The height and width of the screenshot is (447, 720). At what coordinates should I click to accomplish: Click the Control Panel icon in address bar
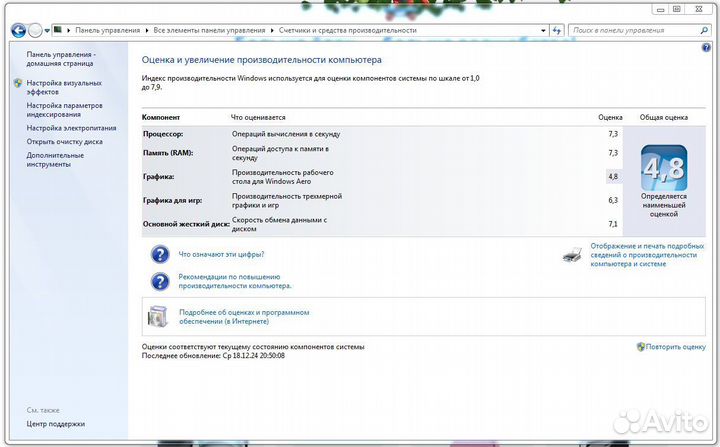(x=58, y=30)
